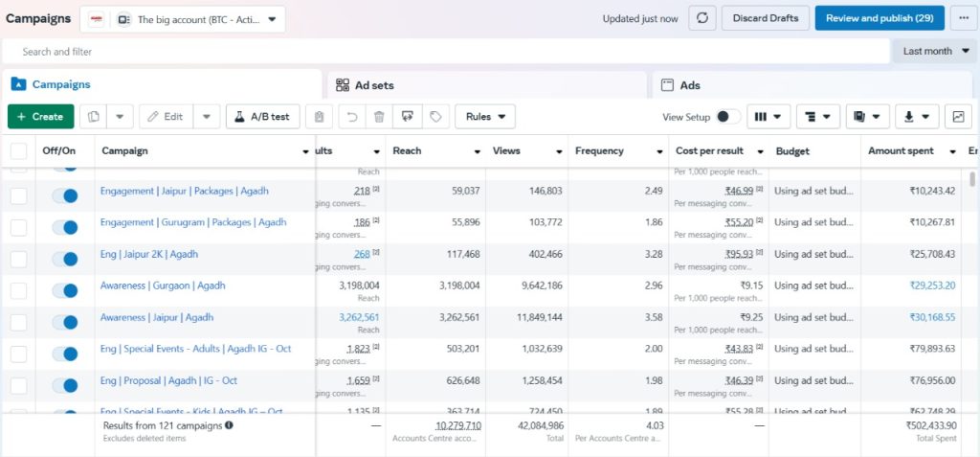
Task: Switch to the Ad sets tab
Action: pos(487,85)
